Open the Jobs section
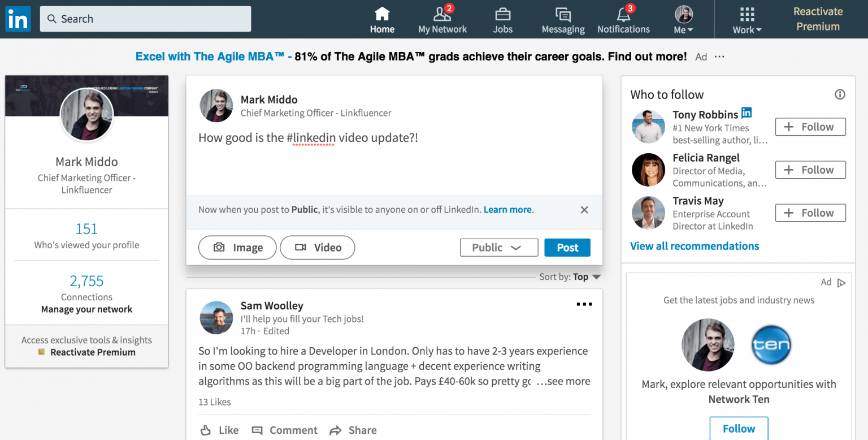The image size is (868, 440). (x=502, y=19)
